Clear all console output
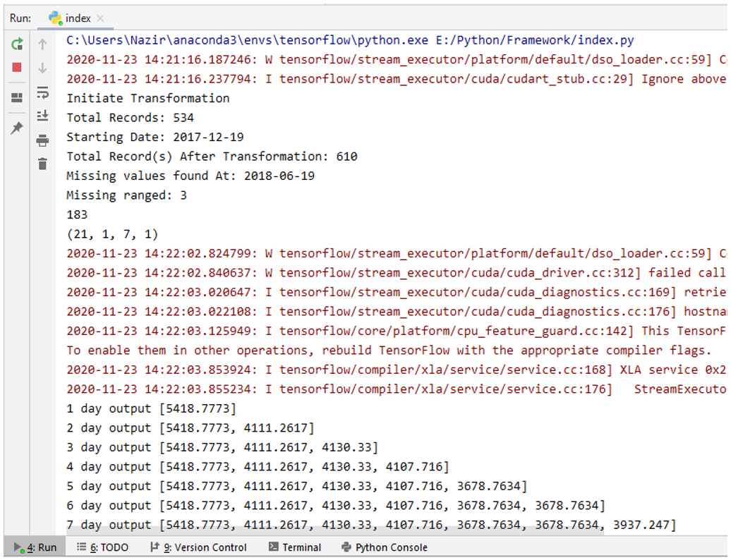The image size is (731, 560). tap(42, 164)
